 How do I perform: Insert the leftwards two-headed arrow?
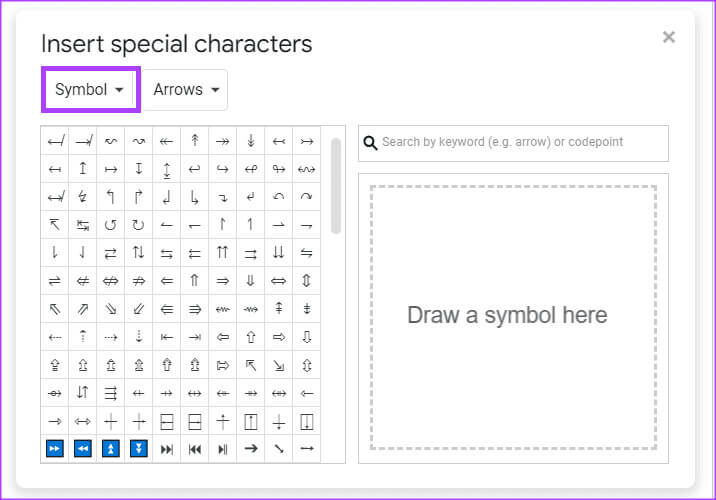167,141
